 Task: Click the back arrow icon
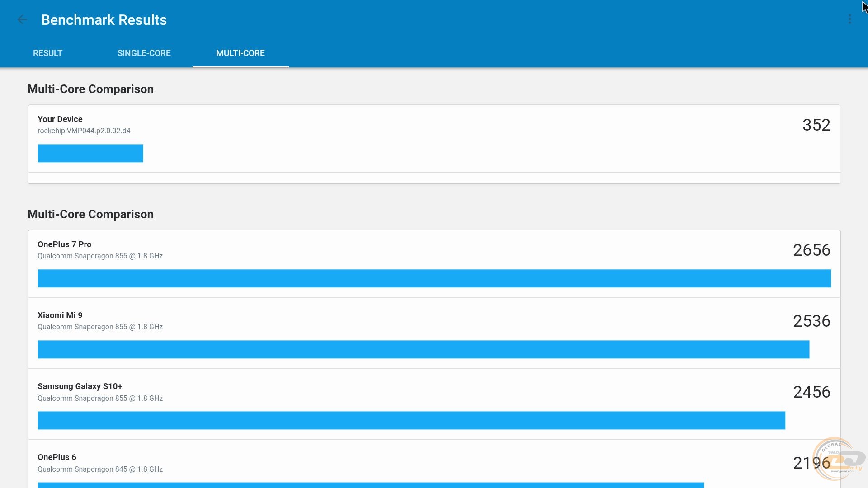tap(22, 19)
